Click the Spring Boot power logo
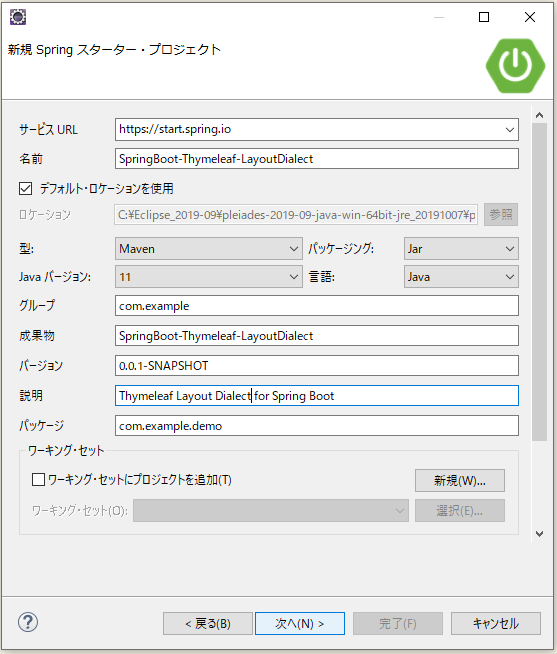The image size is (557, 654). [x=515, y=66]
